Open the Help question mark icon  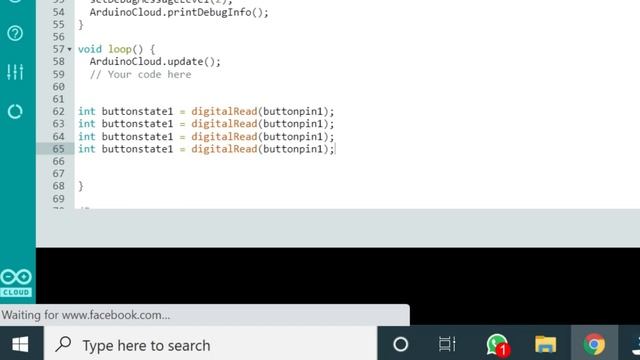pyautogui.click(x=15, y=33)
